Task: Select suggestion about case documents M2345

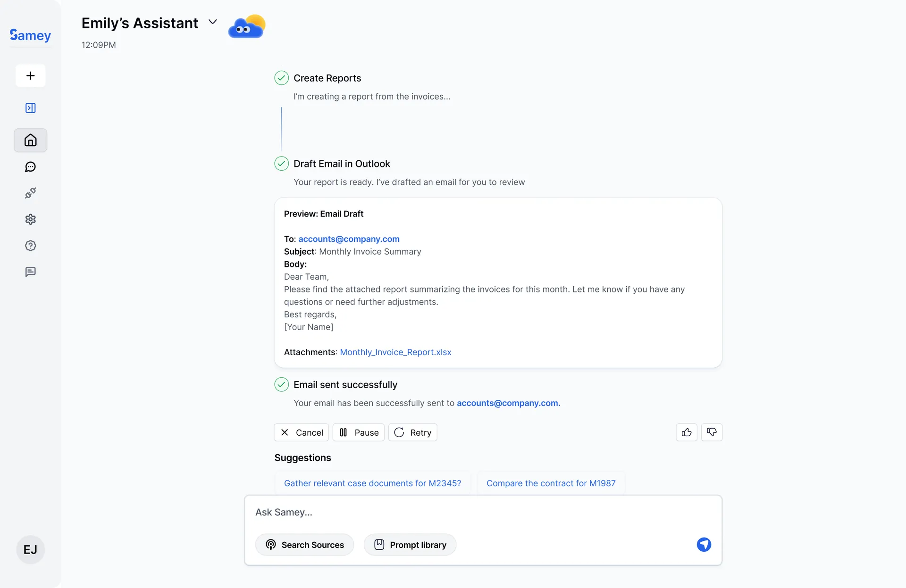Action: pyautogui.click(x=372, y=483)
